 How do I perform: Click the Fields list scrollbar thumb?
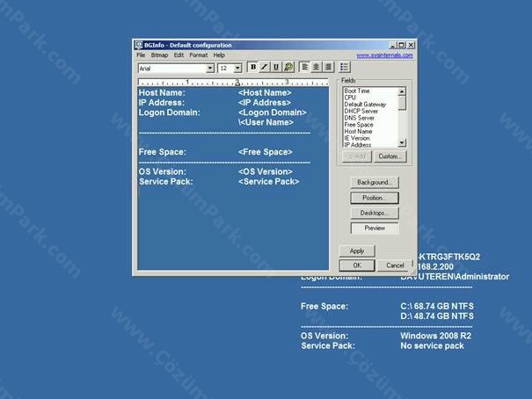(402, 103)
